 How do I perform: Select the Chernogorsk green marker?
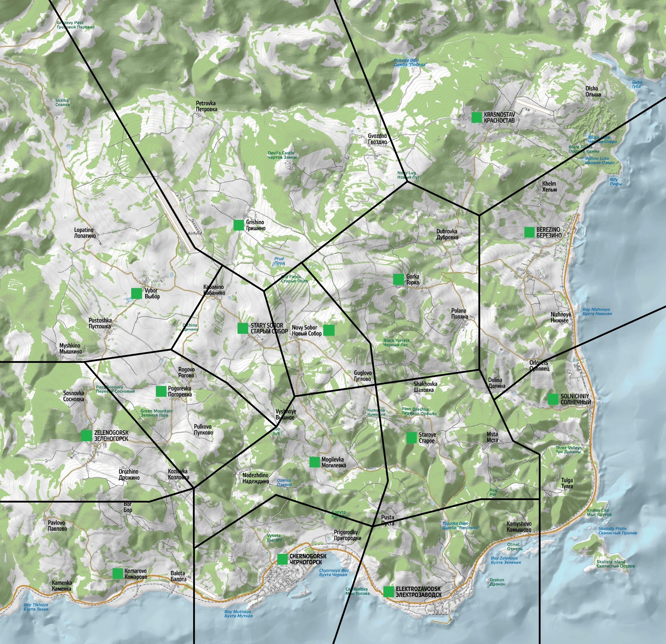point(282,559)
